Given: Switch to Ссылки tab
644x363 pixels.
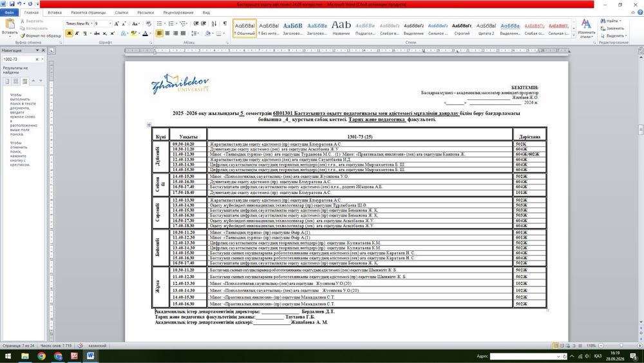Looking at the screenshot, I should 122,13.
